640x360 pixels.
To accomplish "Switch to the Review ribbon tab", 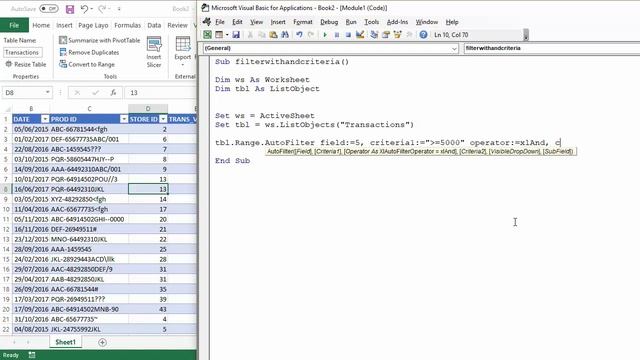I will [x=177, y=25].
